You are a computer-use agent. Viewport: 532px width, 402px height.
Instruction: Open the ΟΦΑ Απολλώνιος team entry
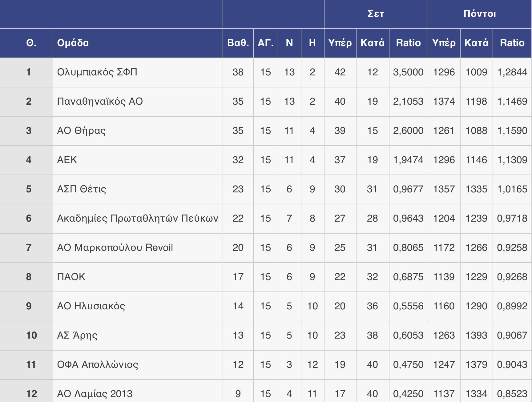98,364
